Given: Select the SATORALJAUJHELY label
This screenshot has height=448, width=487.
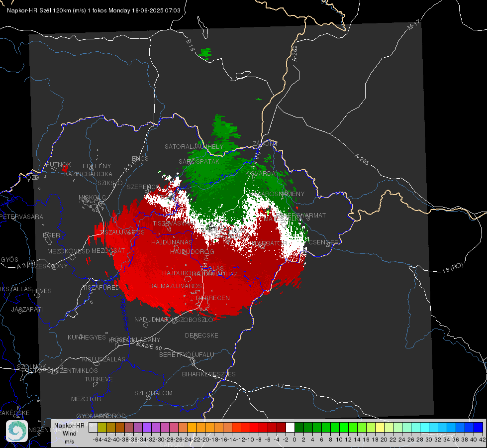Looking at the screenshot, I should click(194, 146).
